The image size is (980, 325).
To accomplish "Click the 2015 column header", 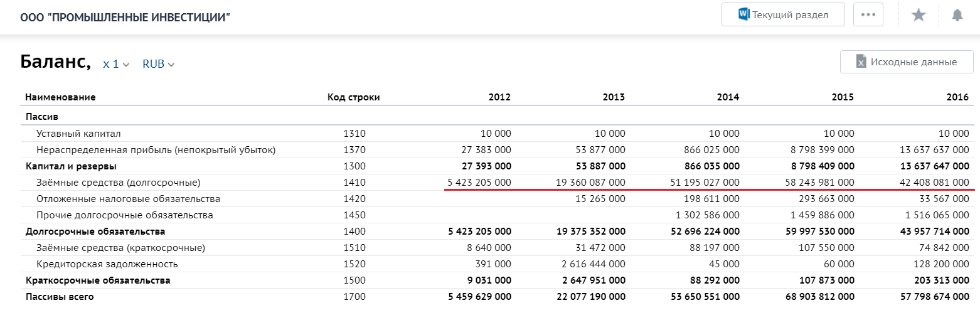I will (843, 97).
